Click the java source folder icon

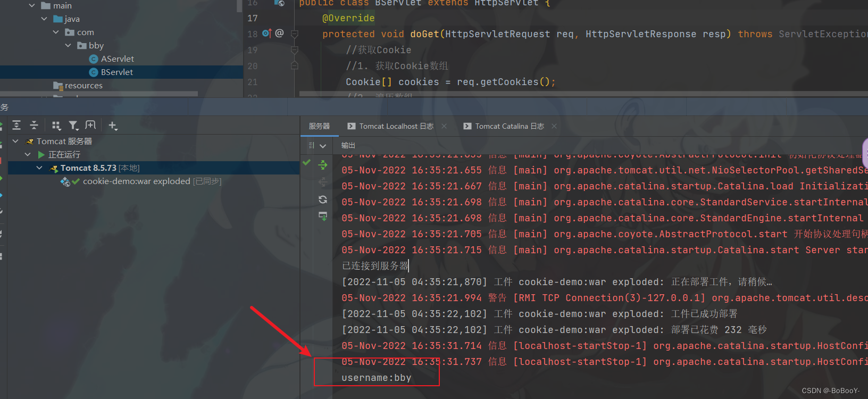click(x=58, y=19)
